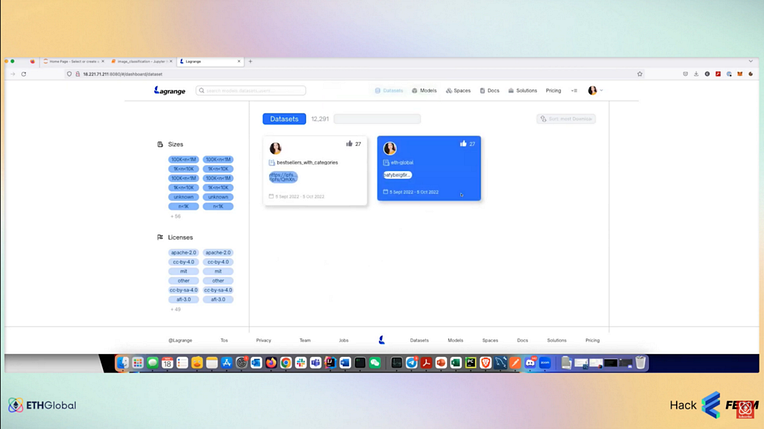Expand the + 49 more Licenses filters
Viewport: 764px width, 429px height.
pyautogui.click(x=175, y=310)
